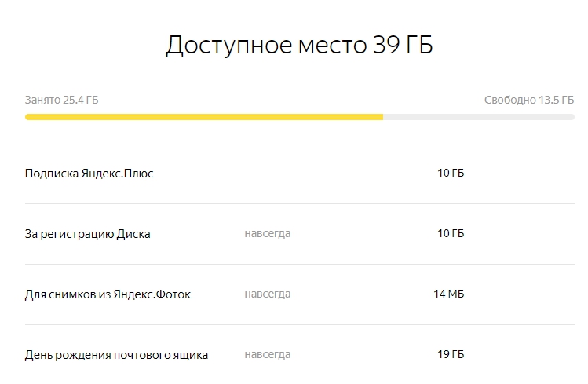This screenshot has height=384, width=588.
Task: Click the 19 ГБ value
Action: (451, 354)
